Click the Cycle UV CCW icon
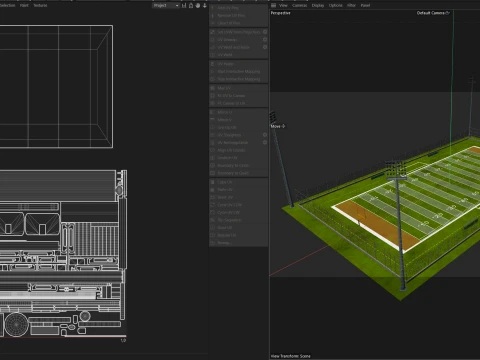 (213, 205)
